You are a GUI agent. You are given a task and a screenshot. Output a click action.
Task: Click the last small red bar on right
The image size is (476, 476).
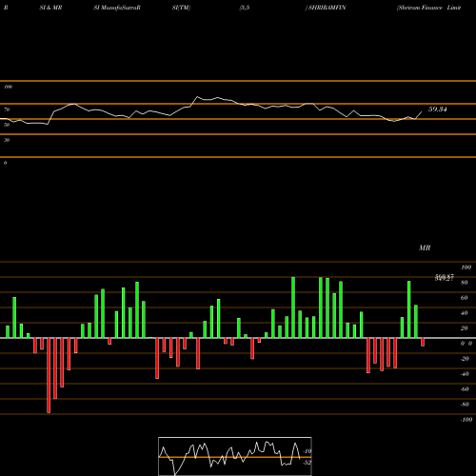click(x=423, y=342)
